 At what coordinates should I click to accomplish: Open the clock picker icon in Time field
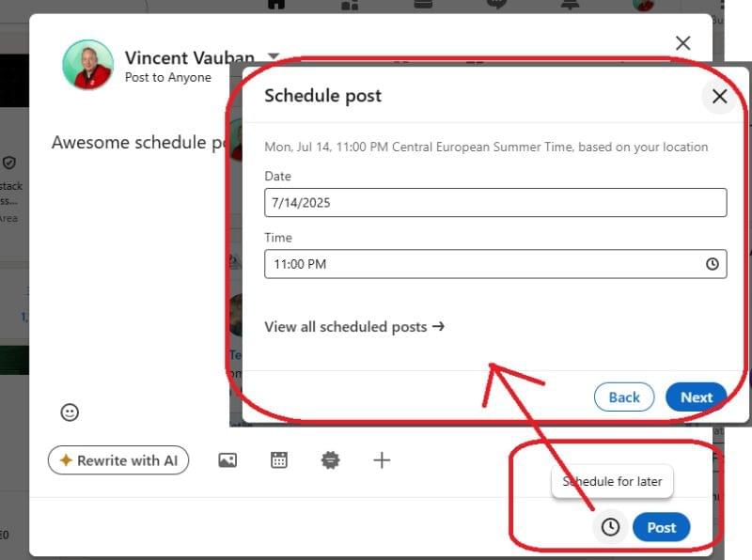[x=713, y=264]
